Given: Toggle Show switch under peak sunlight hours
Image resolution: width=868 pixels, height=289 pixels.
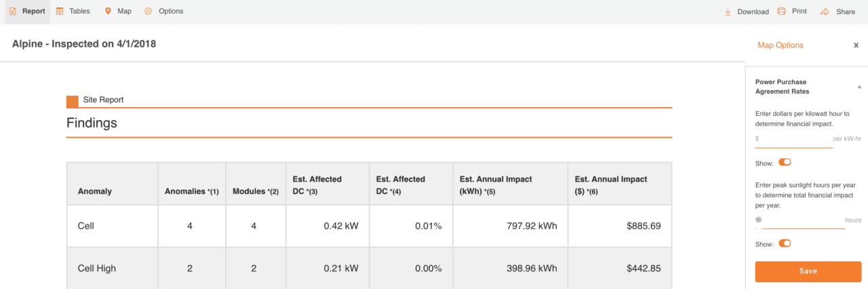Looking at the screenshot, I should click(785, 244).
